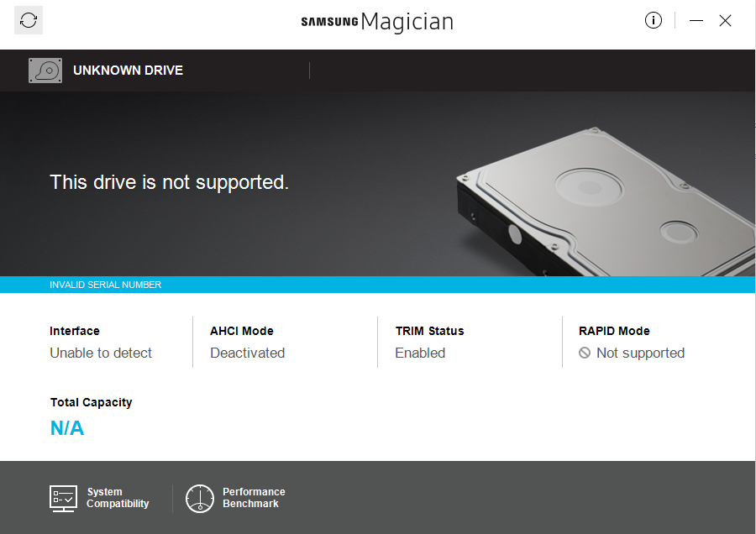The width and height of the screenshot is (756, 534).
Task: Open Performance Benchmark section
Action: pyautogui.click(x=236, y=499)
